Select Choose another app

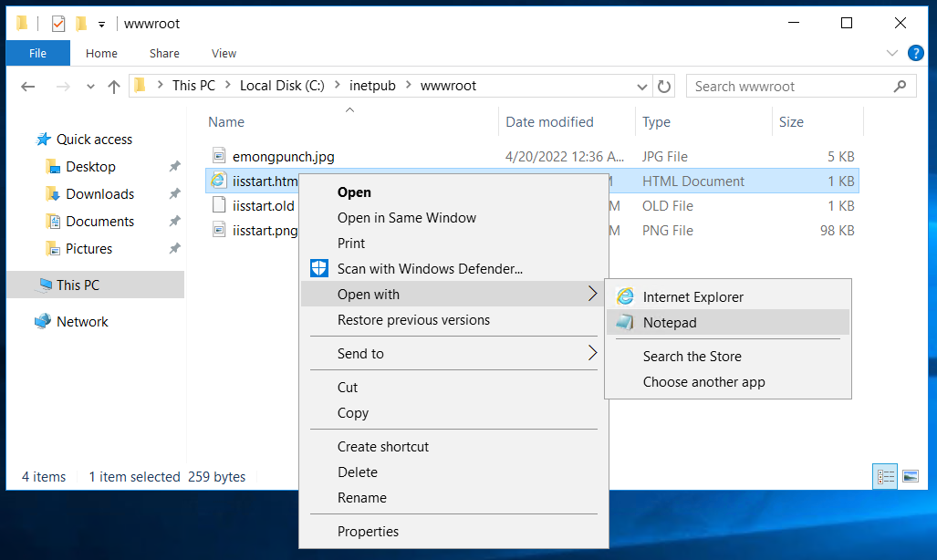728,382
